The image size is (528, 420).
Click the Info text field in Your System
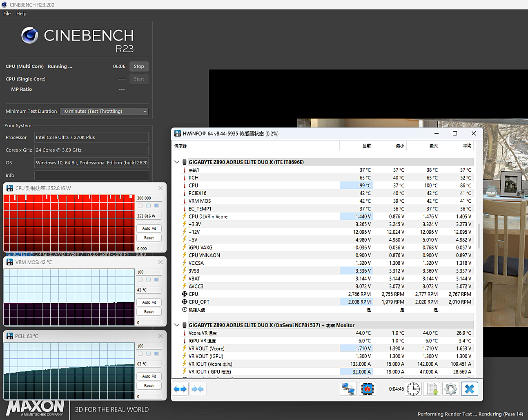pyautogui.click(x=91, y=175)
